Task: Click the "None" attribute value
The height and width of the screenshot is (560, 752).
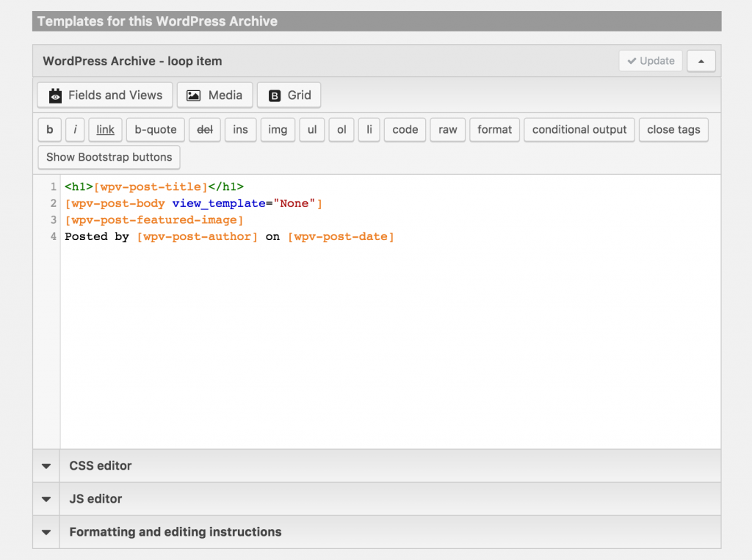Action: pyautogui.click(x=294, y=203)
